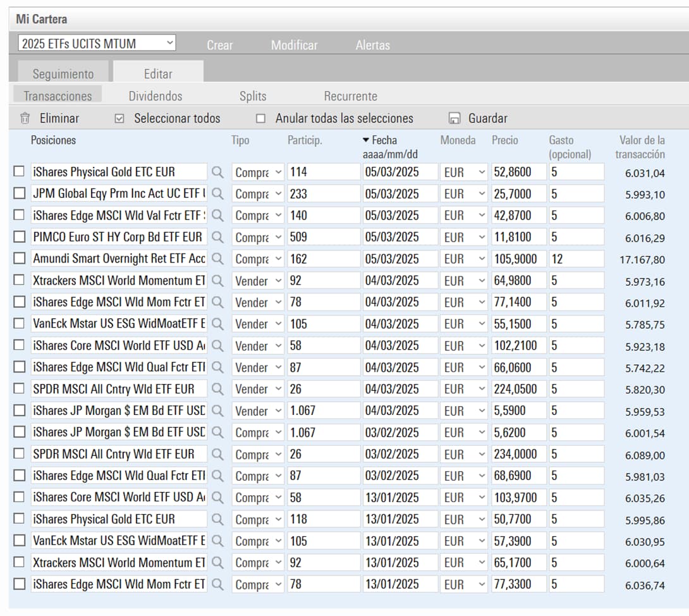Viewport: 689px width, 616px height.
Task: Open Tipo dropdown for JPM Global Eqy Prm Inc
Action: click(x=258, y=194)
